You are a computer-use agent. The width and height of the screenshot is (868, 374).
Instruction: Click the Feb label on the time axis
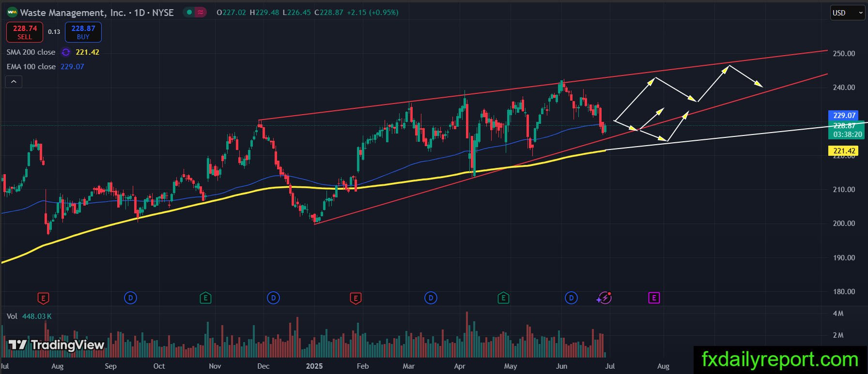point(363,366)
